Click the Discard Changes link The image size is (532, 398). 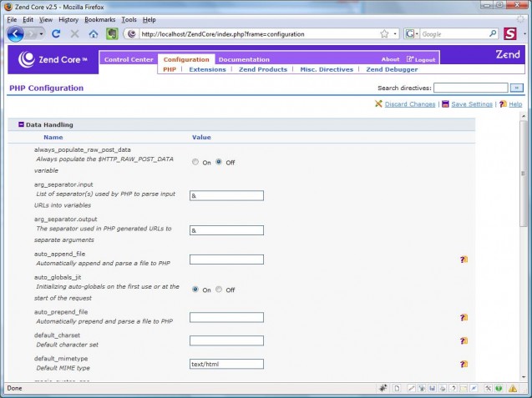point(410,104)
